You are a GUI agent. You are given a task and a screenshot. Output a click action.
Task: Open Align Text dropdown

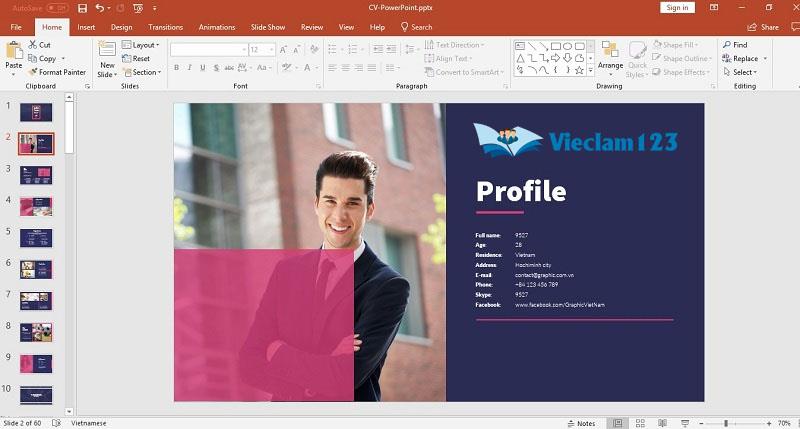[x=448, y=58]
